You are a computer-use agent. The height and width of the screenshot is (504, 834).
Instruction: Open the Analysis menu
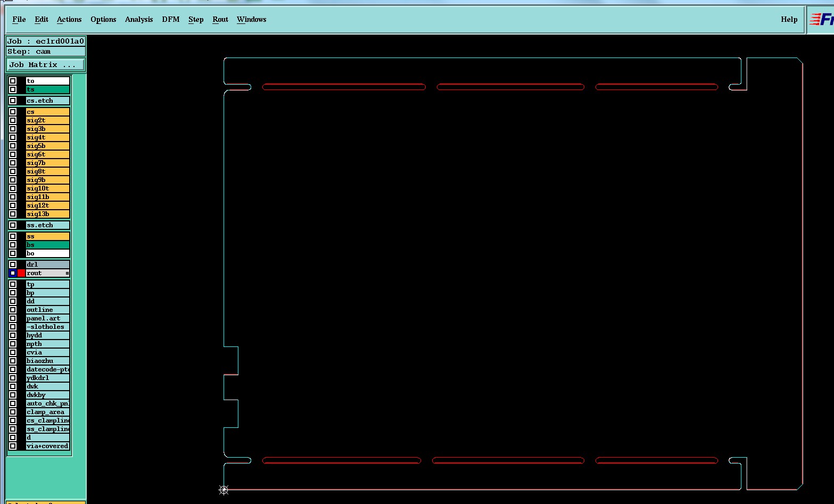139,19
